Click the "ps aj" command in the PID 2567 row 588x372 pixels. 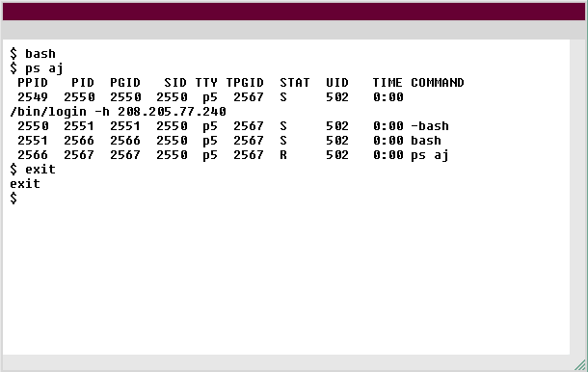click(x=430, y=155)
